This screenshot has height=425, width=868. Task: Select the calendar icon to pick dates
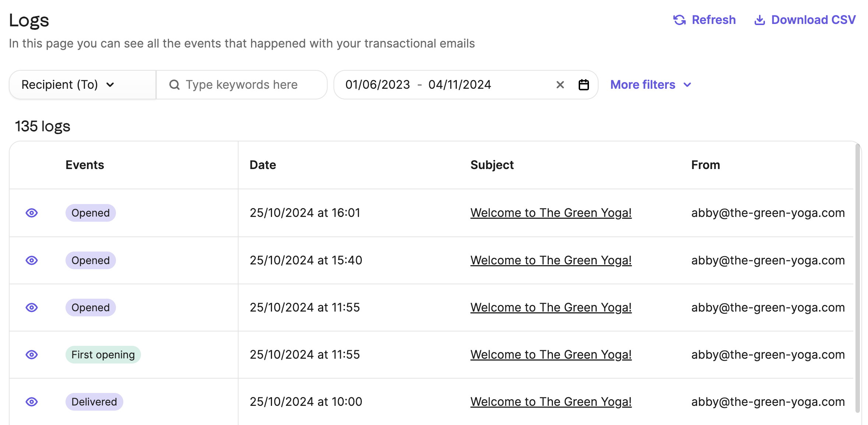[x=584, y=84]
